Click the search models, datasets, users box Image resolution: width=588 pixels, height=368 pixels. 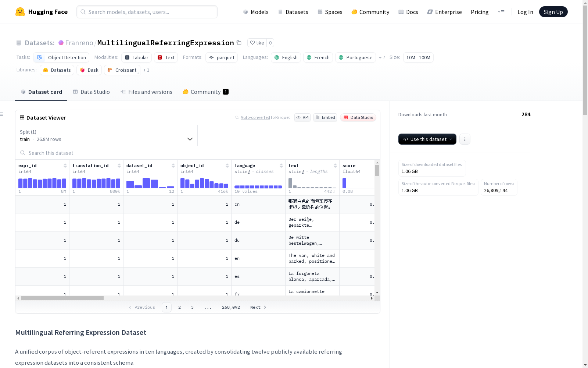pos(147,12)
